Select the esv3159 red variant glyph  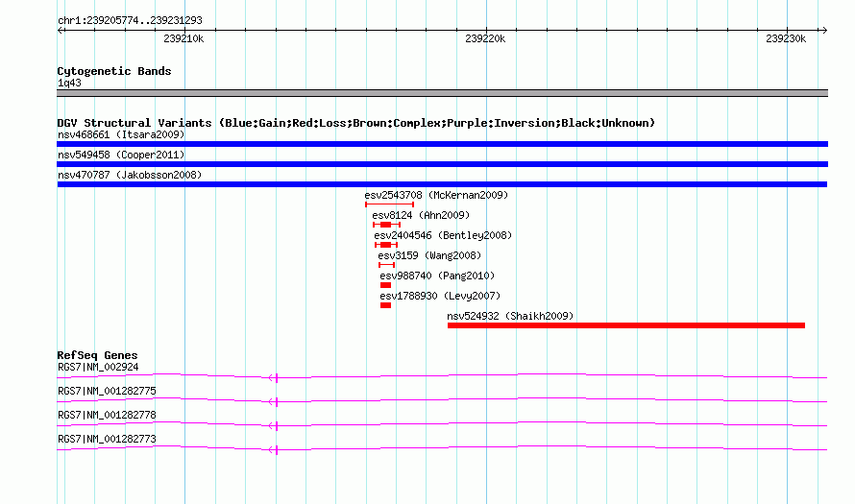386,265
